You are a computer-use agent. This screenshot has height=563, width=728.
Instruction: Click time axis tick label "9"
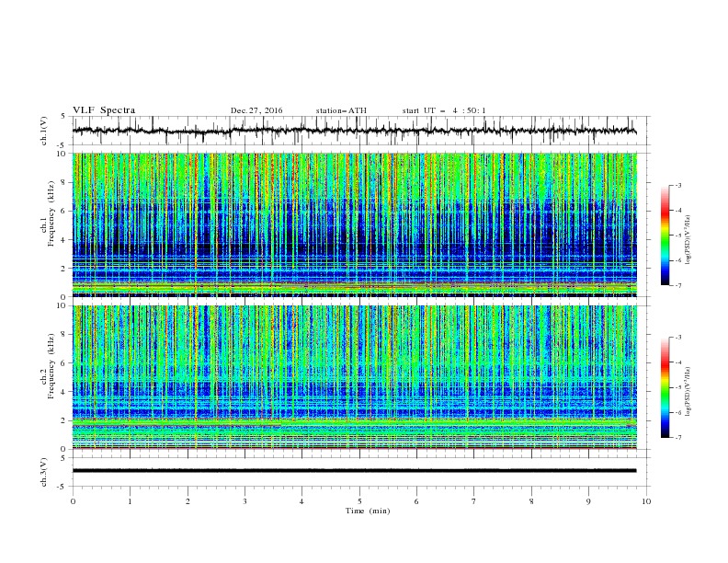pos(588,501)
